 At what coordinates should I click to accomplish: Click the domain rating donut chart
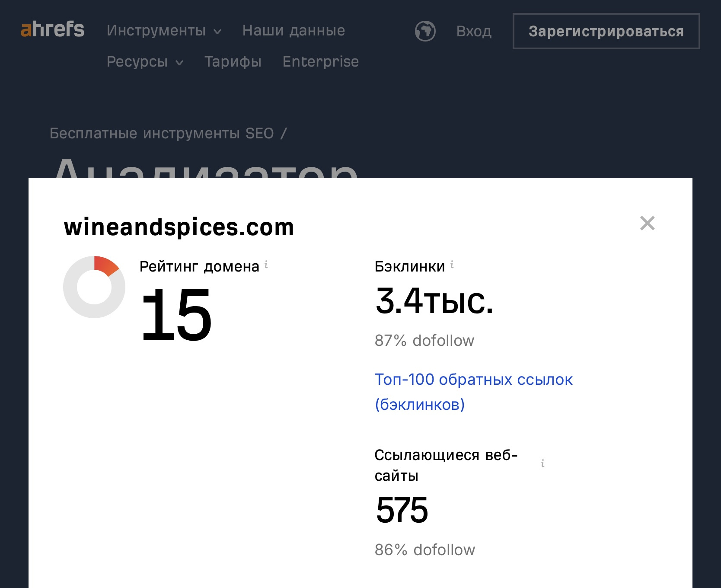tap(94, 287)
